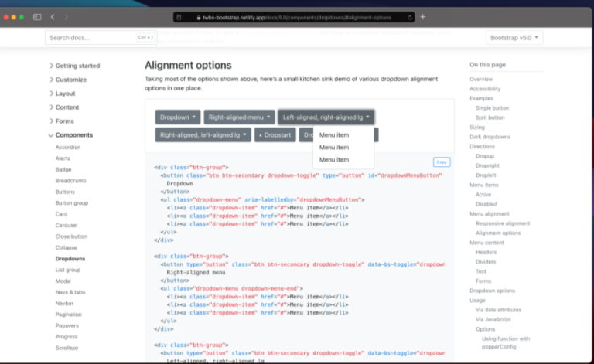Select the first Menu item in the open dropdown
594x364 pixels.
pyautogui.click(x=343, y=135)
